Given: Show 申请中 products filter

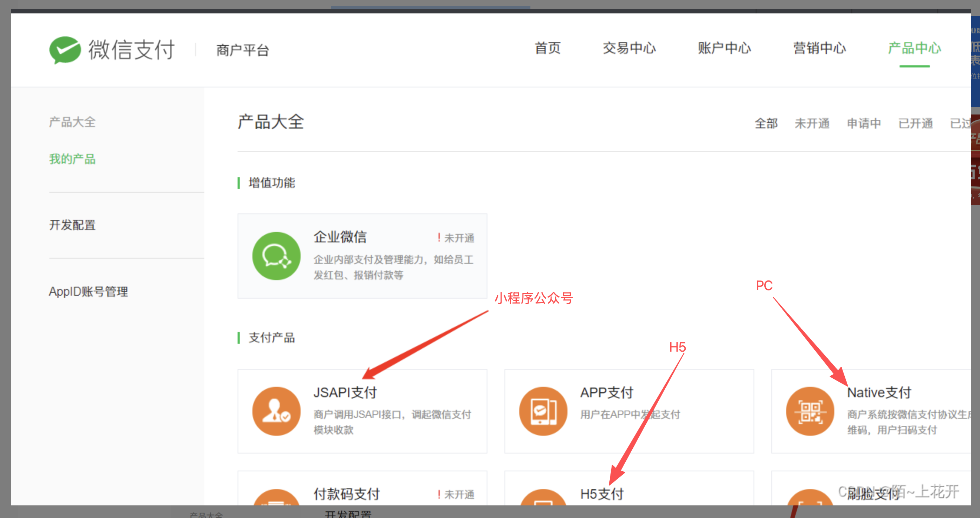Looking at the screenshot, I should (864, 123).
